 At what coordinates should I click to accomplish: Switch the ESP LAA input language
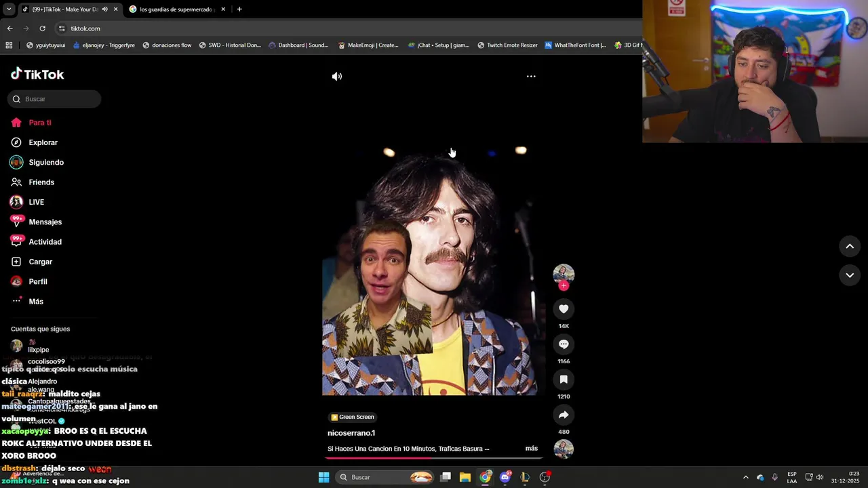coord(792,477)
